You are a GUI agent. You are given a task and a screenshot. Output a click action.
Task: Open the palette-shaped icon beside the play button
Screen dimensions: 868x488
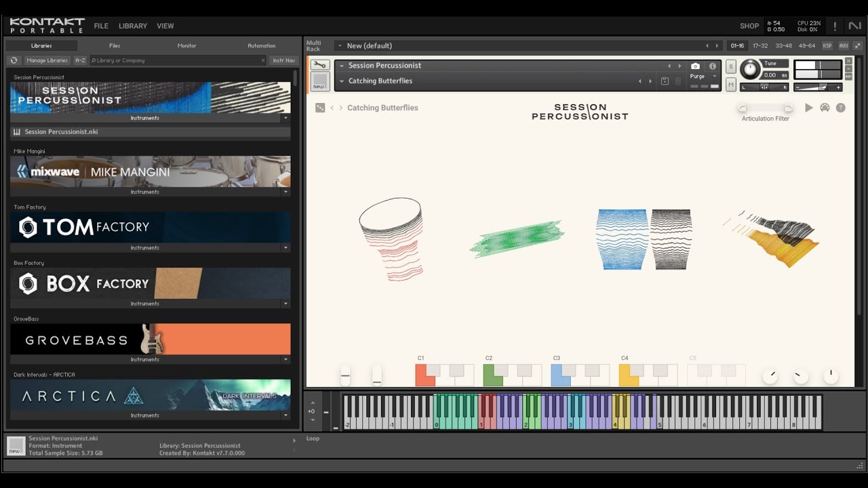[x=825, y=108]
